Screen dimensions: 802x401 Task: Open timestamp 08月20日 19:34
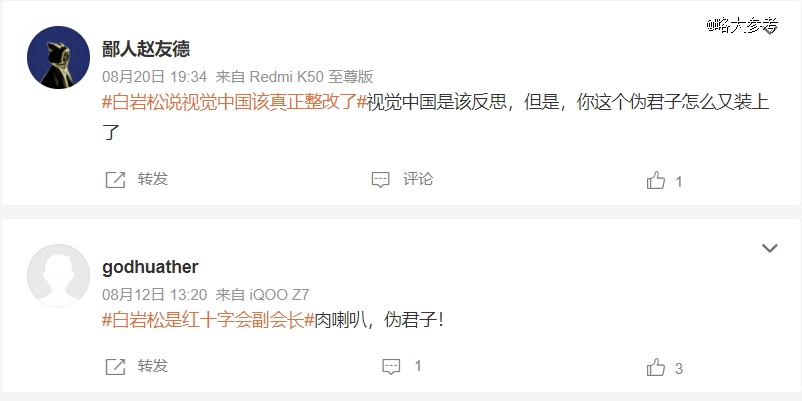tap(154, 77)
